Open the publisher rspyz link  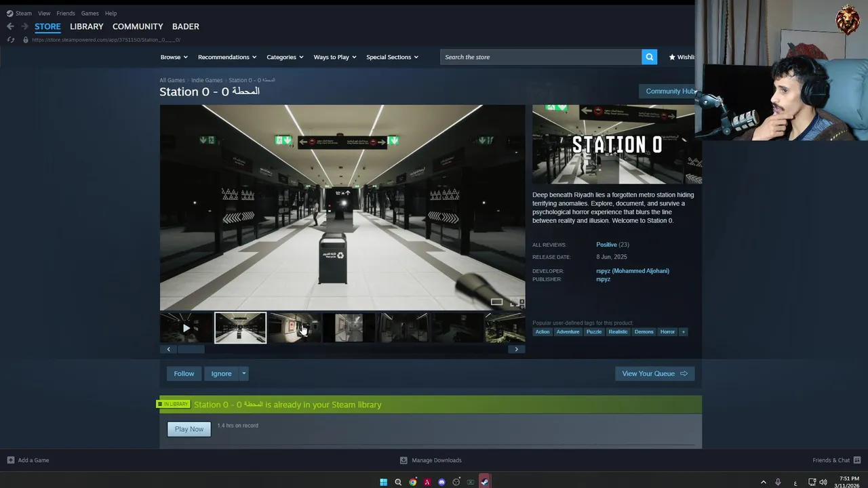(x=604, y=279)
